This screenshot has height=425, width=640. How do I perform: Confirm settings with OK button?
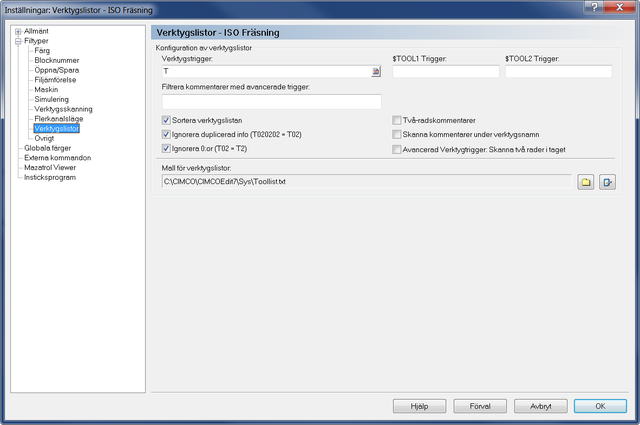[x=600, y=406]
